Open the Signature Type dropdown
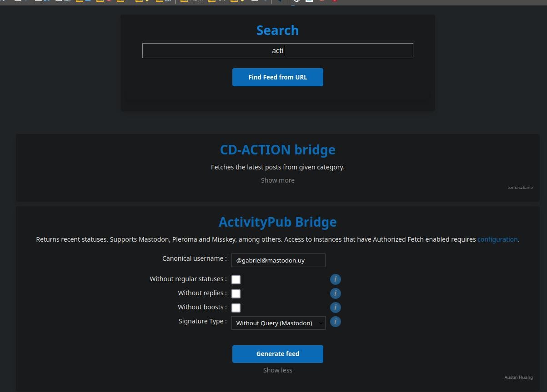This screenshot has width=547, height=392. [278, 323]
